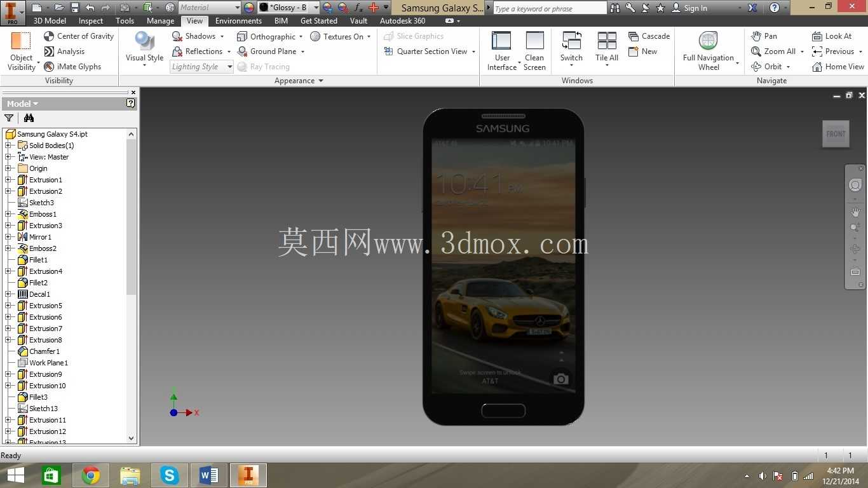Click the Glossy black appearance swatch
Image resolution: width=868 pixels, height=488 pixels.
[x=264, y=8]
